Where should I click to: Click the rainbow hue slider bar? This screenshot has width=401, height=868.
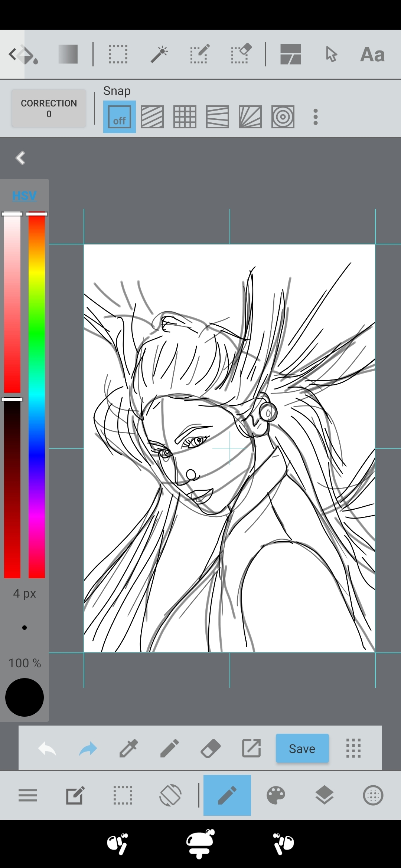tap(37, 395)
